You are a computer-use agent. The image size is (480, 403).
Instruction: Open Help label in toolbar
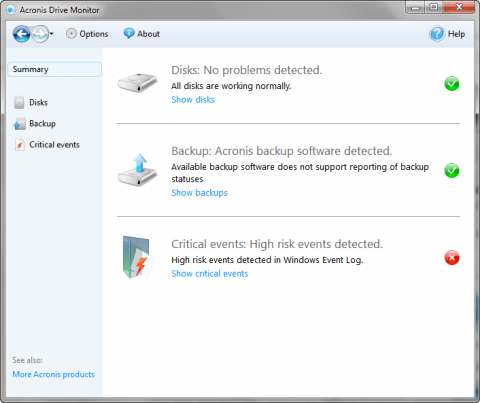pos(456,34)
